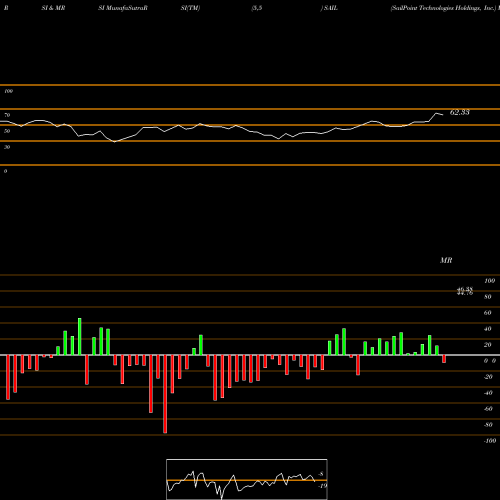Click the 'SI & MR' header text
Screen dimensions: 500x500
pyautogui.click(x=53, y=8)
